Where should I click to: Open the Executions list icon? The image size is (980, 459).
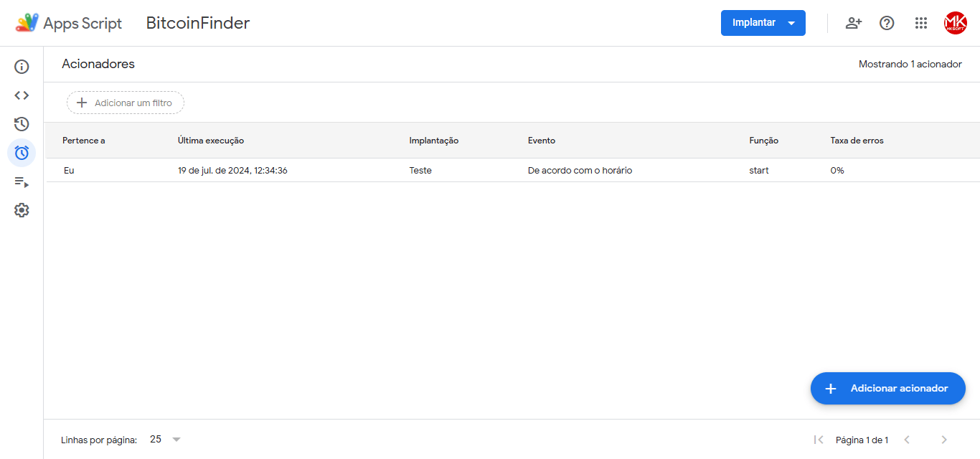(22, 182)
